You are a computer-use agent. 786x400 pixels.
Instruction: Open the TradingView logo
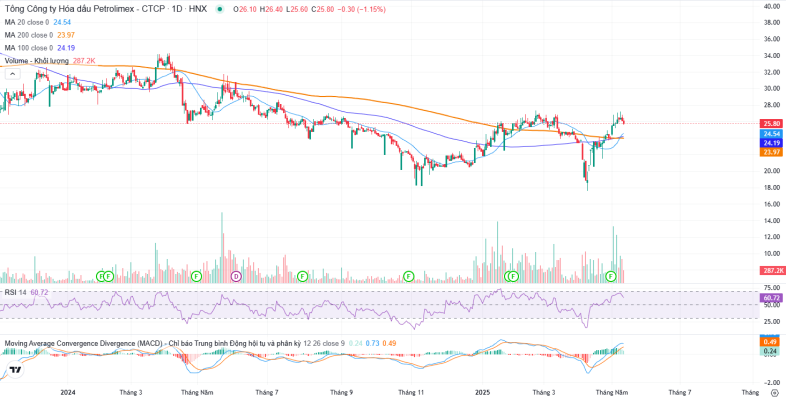point(16,370)
